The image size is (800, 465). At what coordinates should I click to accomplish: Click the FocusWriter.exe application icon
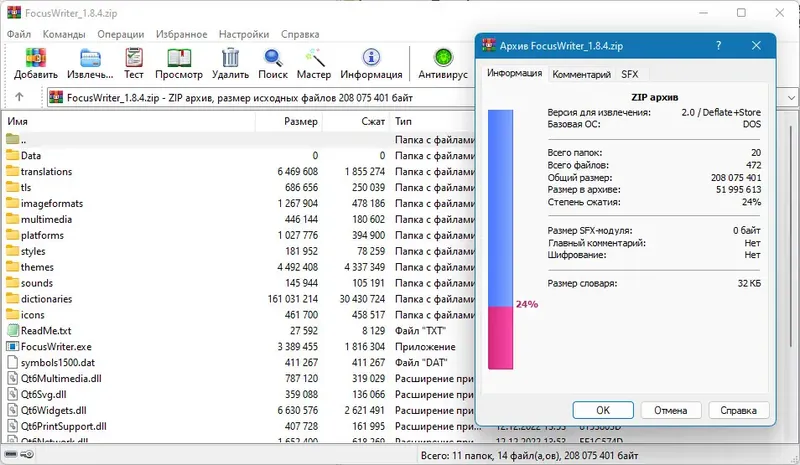tap(12, 346)
